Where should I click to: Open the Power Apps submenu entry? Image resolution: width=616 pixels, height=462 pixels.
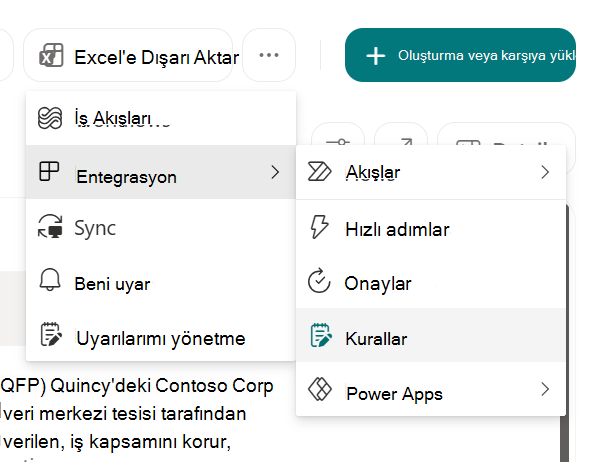(x=431, y=389)
